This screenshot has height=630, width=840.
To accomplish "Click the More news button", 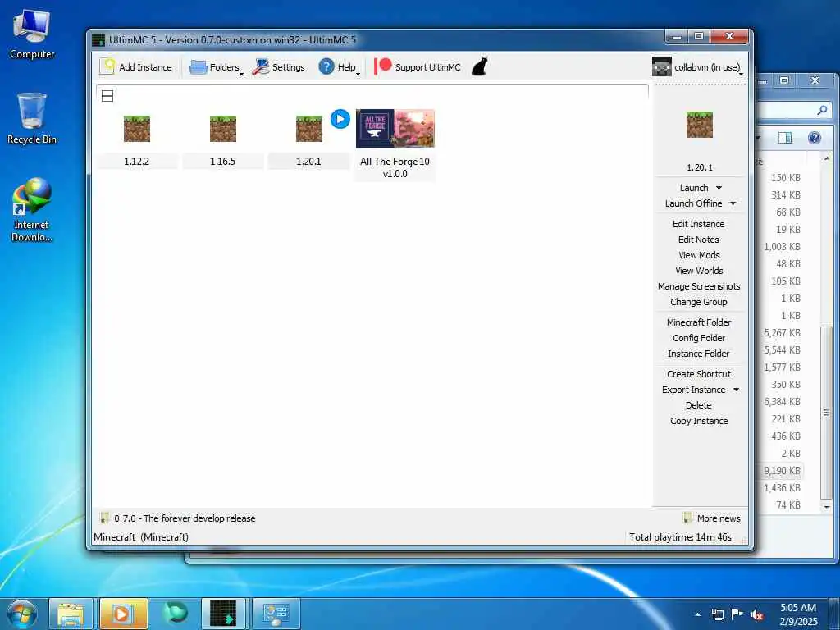I will 712,518.
